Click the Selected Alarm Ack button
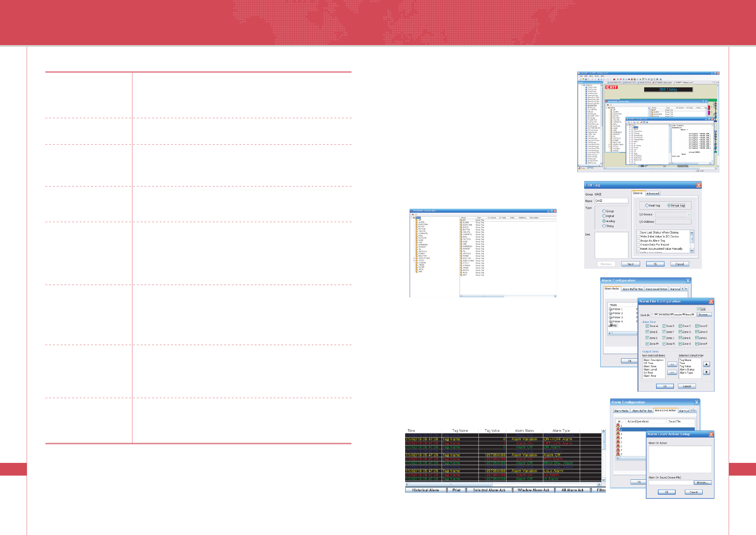Screen dimensions: 756x535 click(489, 490)
